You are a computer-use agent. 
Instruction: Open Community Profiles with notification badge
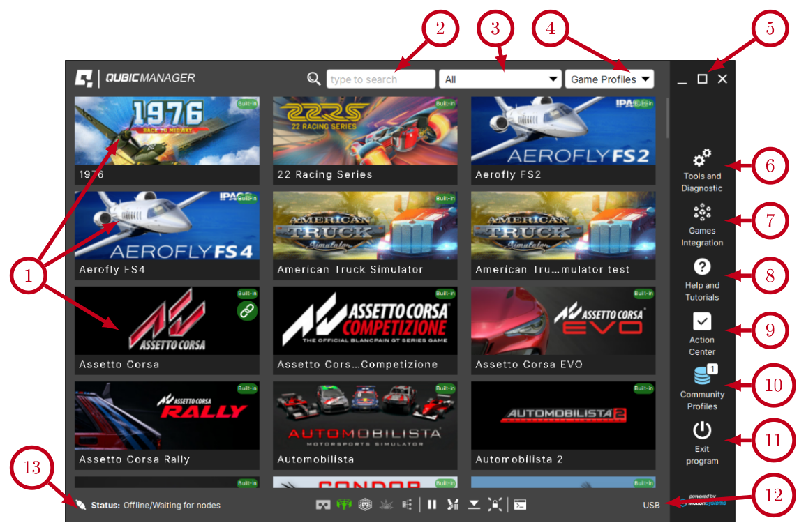(702, 388)
